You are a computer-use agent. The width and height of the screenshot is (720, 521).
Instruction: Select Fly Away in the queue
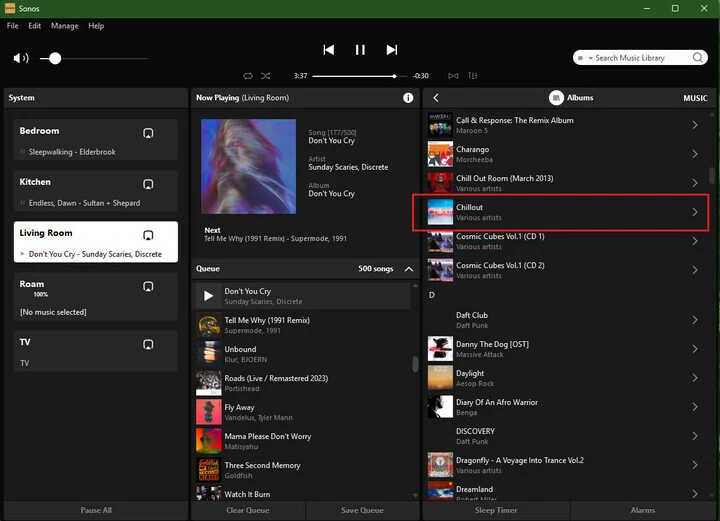tap(304, 412)
